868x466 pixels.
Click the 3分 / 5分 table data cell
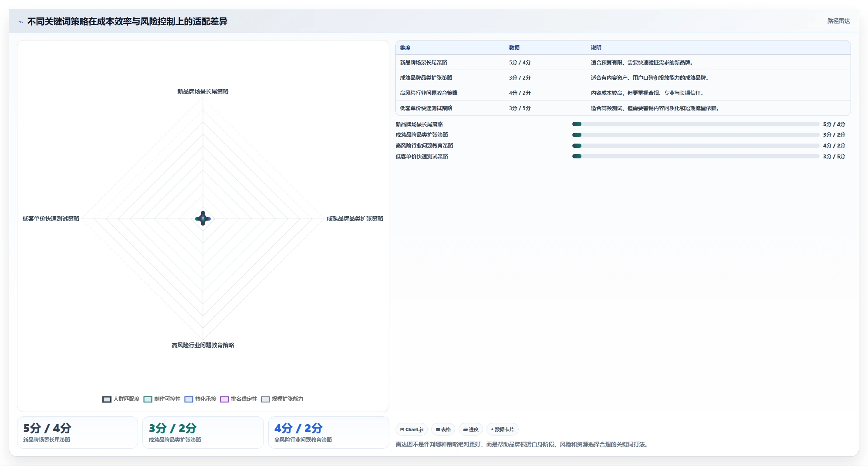[520, 108]
